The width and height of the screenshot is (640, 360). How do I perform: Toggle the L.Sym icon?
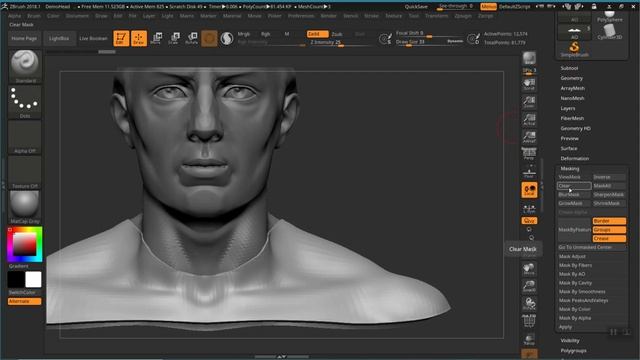(529, 209)
